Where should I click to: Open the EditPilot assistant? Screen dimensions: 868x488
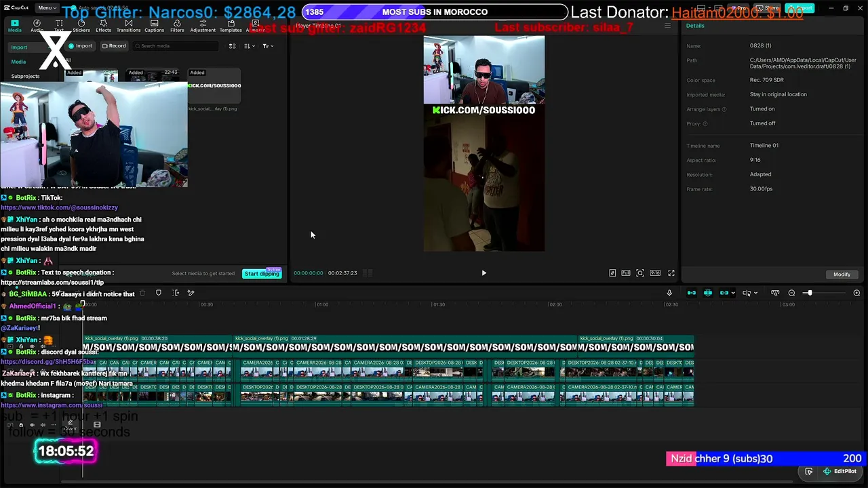[x=840, y=472]
